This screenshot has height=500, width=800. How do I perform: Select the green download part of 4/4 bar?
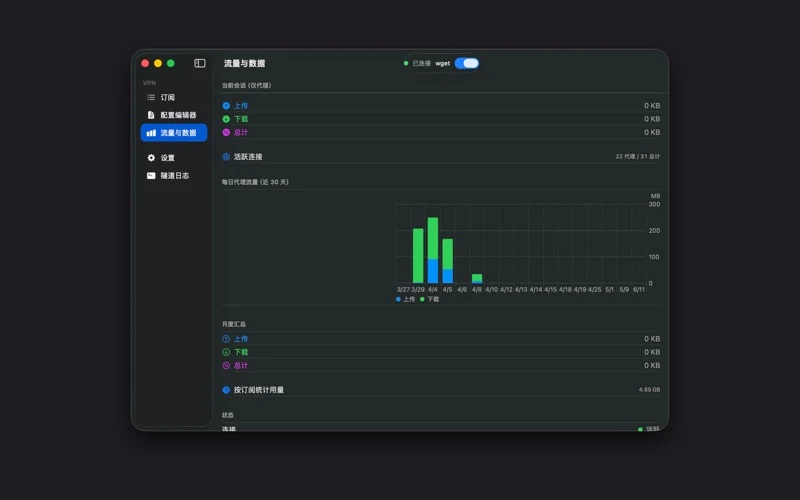(433, 238)
